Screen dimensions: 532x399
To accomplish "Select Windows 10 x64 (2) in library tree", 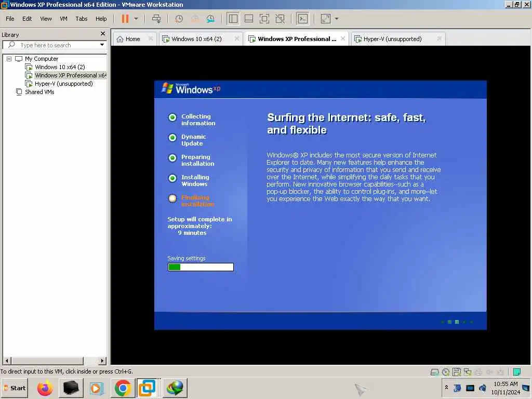I will pos(60,67).
